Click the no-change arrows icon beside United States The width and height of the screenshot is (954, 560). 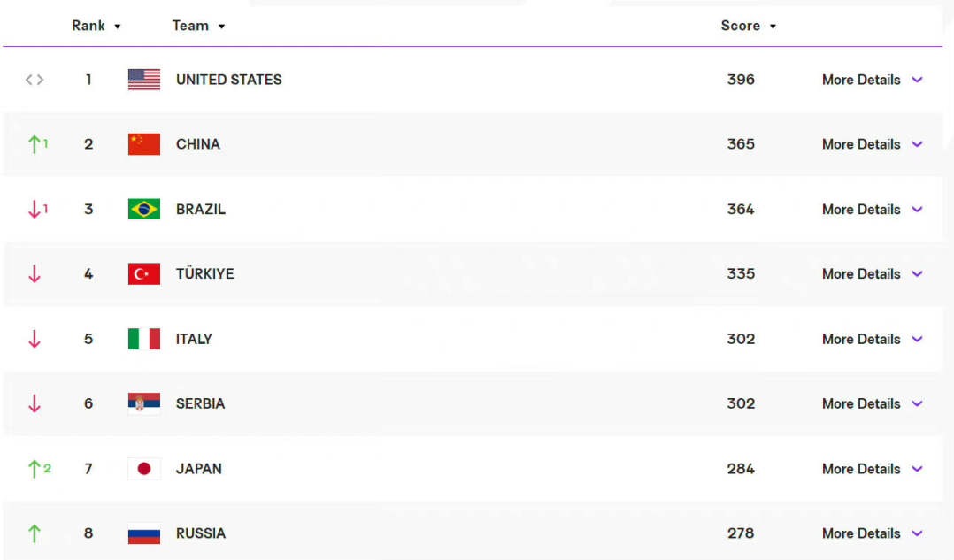pyautogui.click(x=35, y=80)
